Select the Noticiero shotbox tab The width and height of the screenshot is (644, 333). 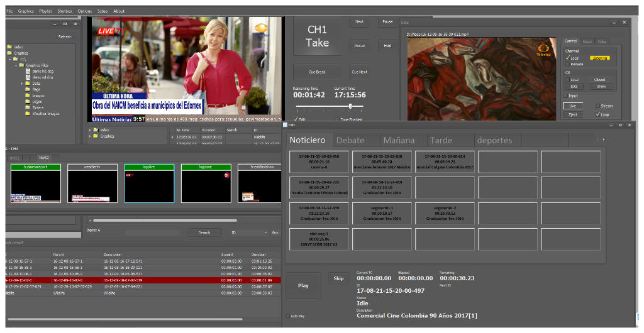click(x=309, y=140)
